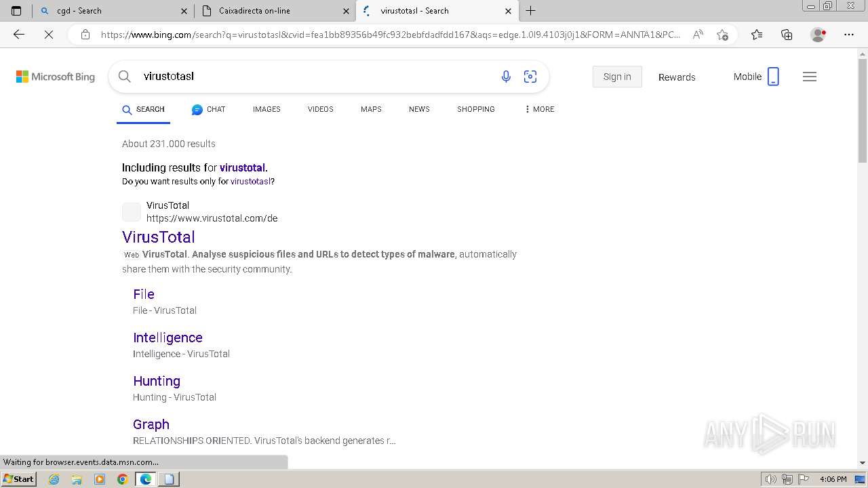Open the Graph sublink

point(151,424)
